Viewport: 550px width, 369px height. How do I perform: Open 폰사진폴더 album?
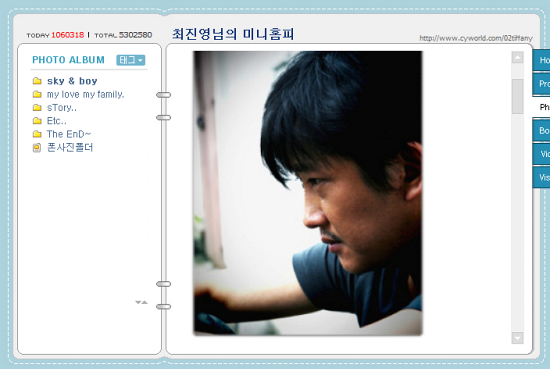tap(70, 147)
